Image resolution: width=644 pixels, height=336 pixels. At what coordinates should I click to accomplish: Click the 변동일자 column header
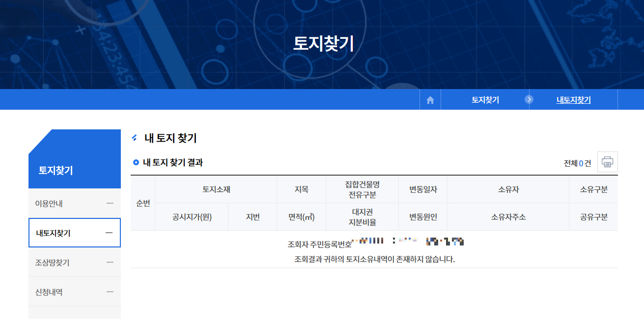click(x=422, y=189)
